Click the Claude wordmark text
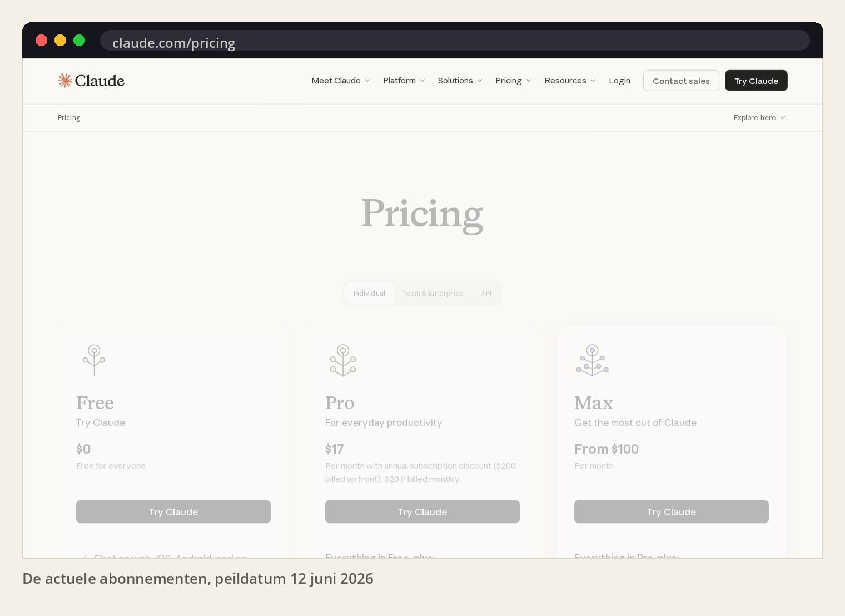 click(100, 81)
